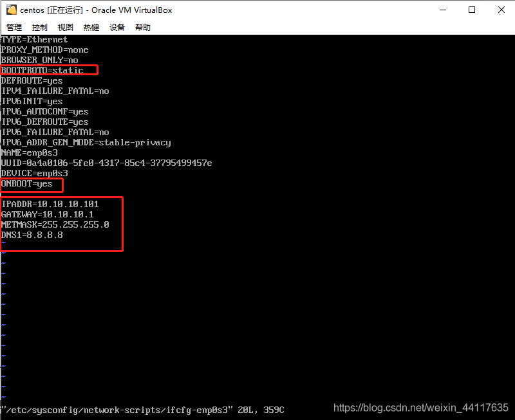The height and width of the screenshot is (420, 515).
Task: Open the 视图 menu
Action: (x=66, y=28)
